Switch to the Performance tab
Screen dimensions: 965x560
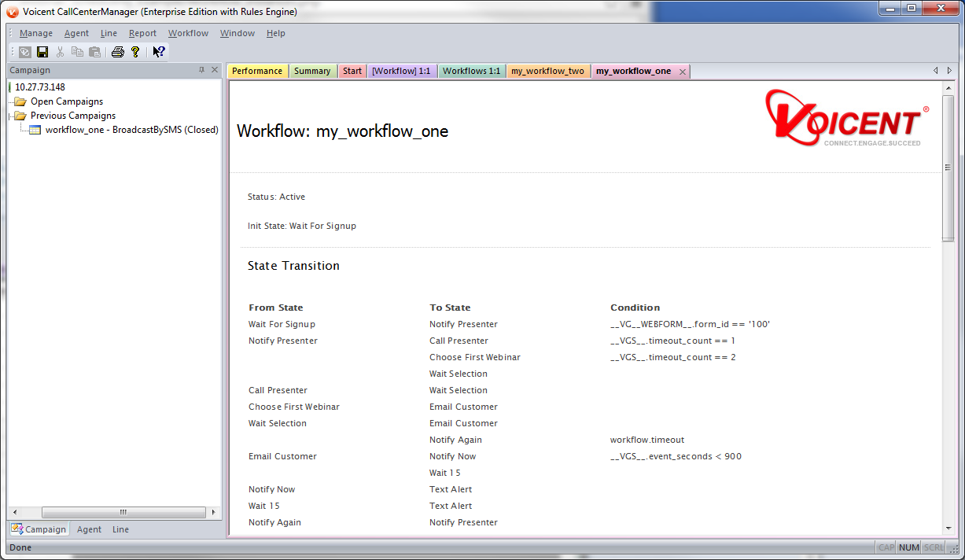tap(257, 71)
